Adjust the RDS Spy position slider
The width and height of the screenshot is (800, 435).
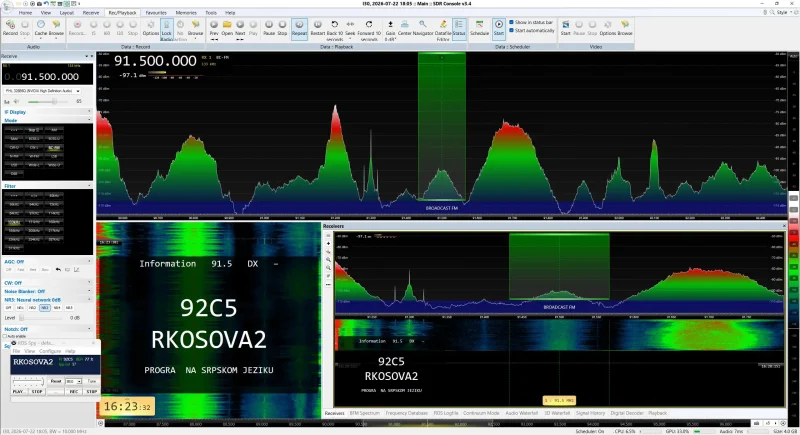click(x=28, y=381)
